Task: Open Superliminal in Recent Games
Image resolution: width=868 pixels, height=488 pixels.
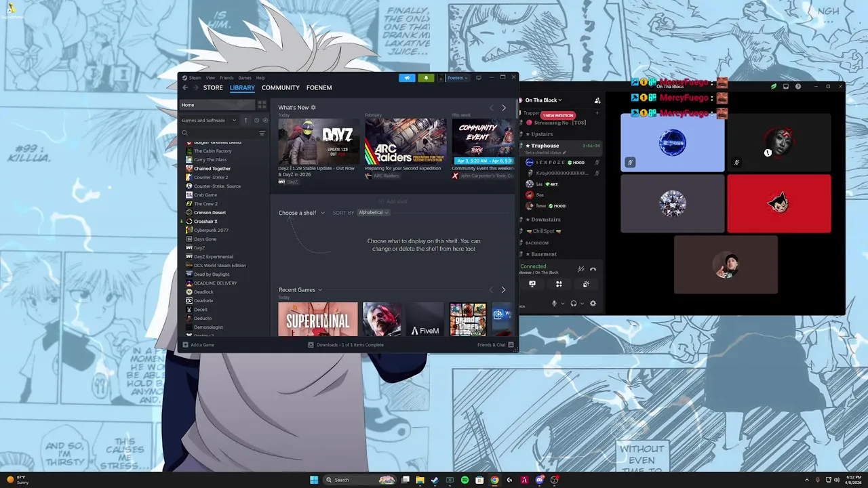Action: [x=318, y=319]
